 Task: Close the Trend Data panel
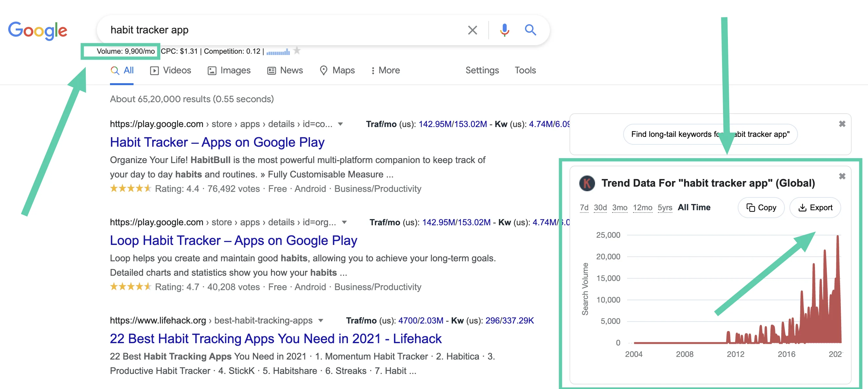click(x=842, y=176)
